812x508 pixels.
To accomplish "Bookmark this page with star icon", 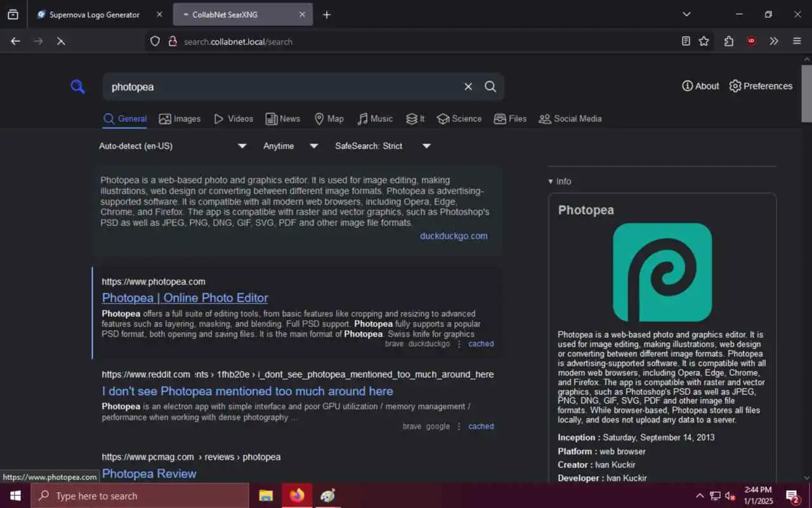I will pyautogui.click(x=704, y=41).
